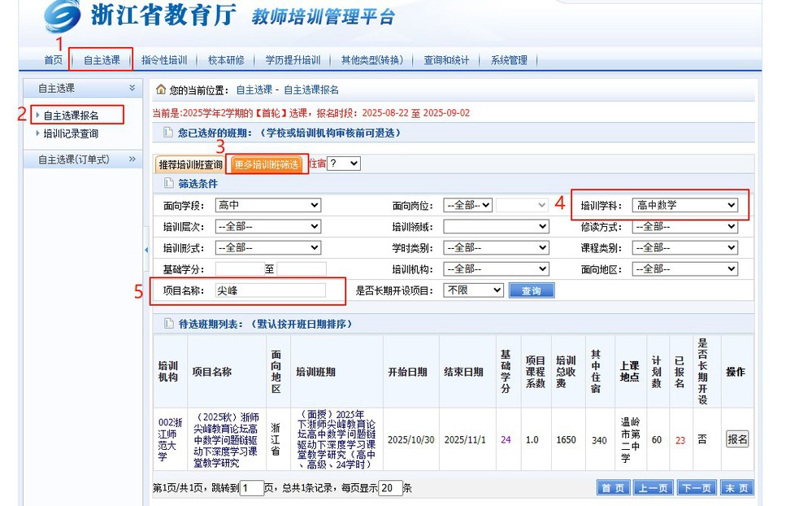Collapse the left sidebar with the splitter arrow
Screen dimensions: 812x506
pos(146,250)
